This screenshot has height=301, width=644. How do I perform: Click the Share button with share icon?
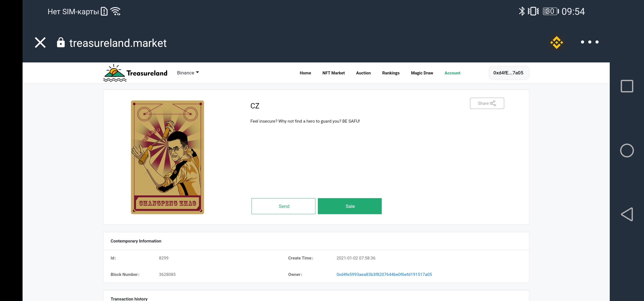pyautogui.click(x=487, y=103)
